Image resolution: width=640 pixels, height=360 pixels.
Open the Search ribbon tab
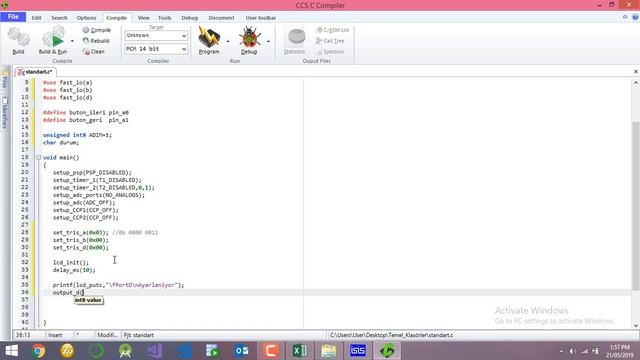(59, 18)
